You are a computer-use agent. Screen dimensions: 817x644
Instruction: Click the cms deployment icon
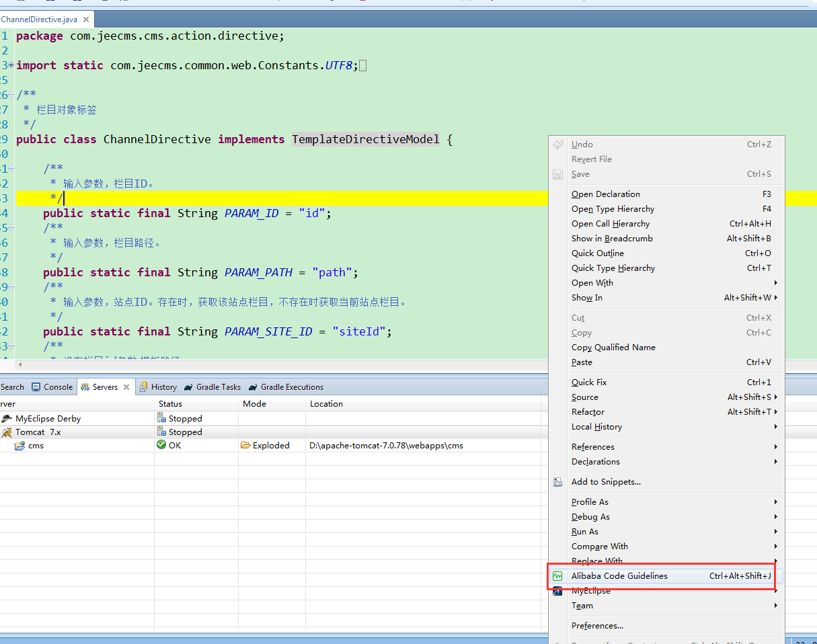(x=20, y=446)
